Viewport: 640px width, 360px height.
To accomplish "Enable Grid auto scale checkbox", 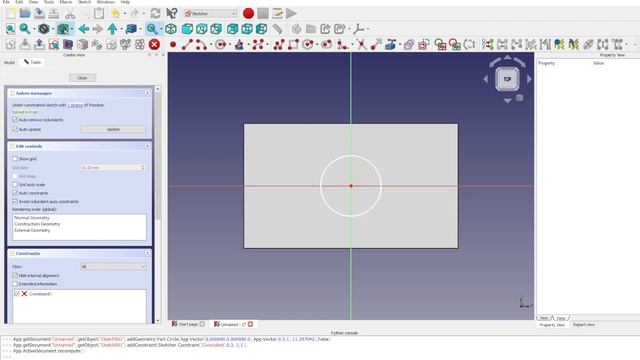I will pyautogui.click(x=15, y=185).
